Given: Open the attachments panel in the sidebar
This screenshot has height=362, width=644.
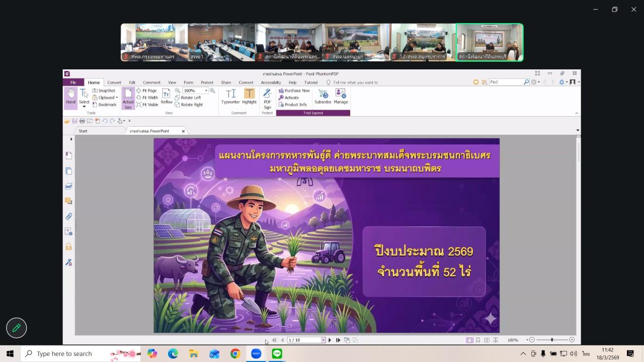Looking at the screenshot, I should 68,216.
